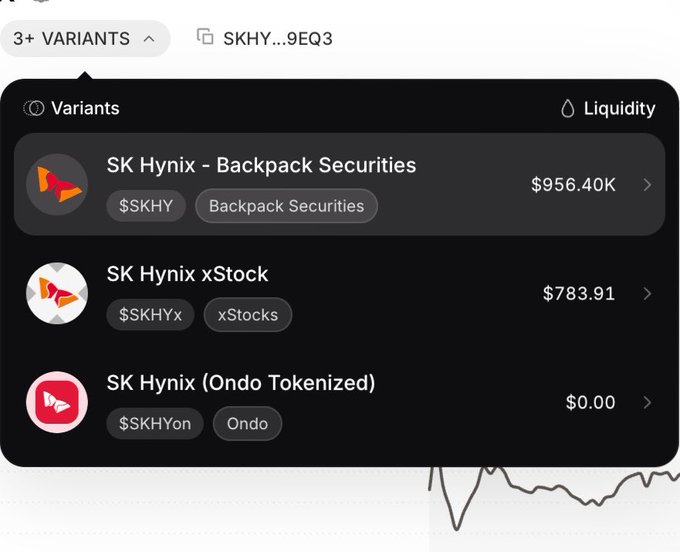Screen dimensions: 680x552
Task: Click the $SKHYon ticker tag
Action: pos(155,424)
